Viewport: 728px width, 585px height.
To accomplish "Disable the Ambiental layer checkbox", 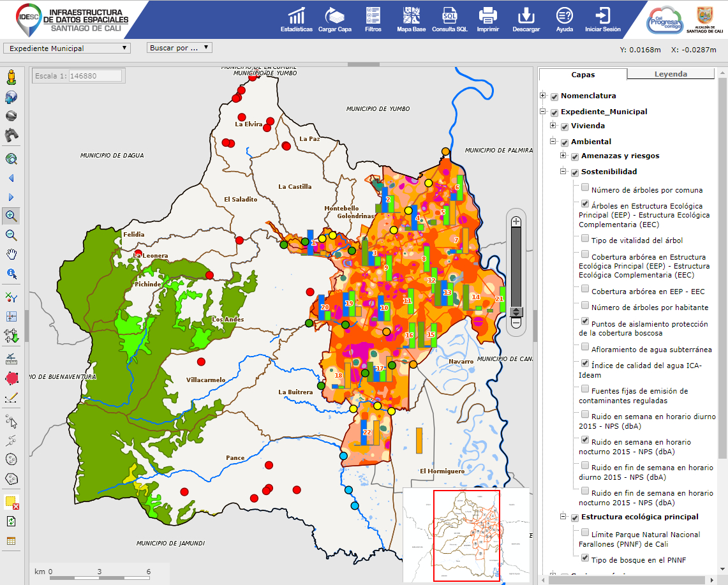I will coord(564,141).
